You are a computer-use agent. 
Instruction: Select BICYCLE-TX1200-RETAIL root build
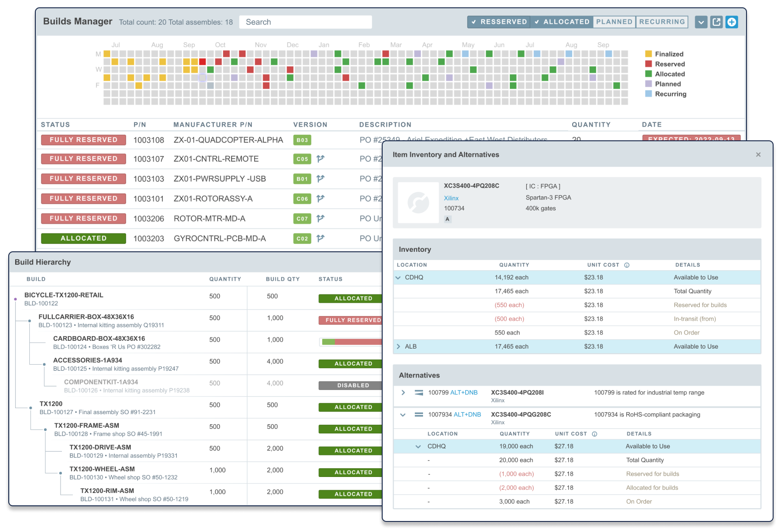coord(64,295)
